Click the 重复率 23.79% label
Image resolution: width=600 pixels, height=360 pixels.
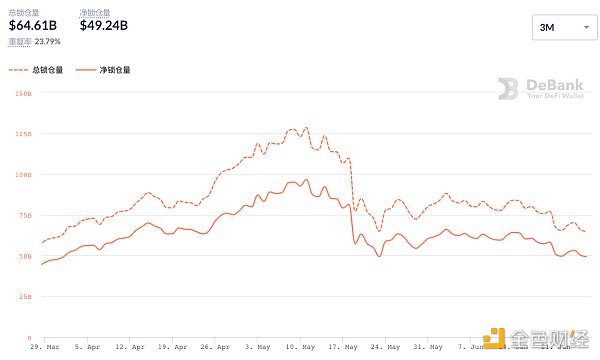point(34,41)
